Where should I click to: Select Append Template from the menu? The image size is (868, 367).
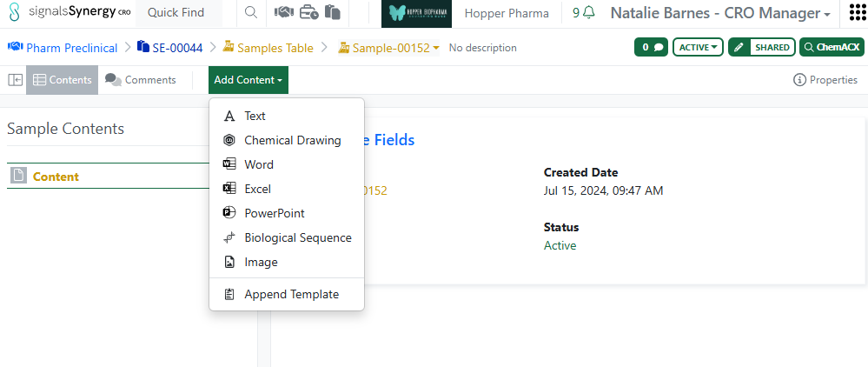point(291,294)
